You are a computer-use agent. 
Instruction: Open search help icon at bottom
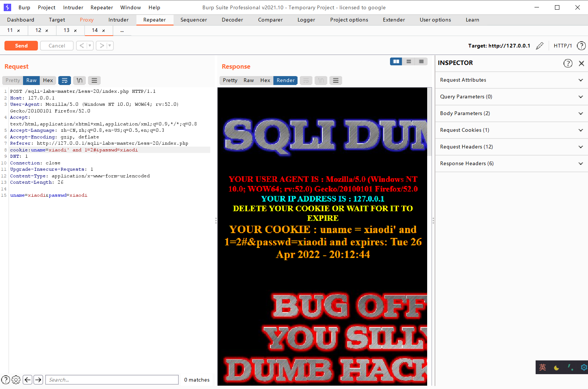[x=6, y=379]
